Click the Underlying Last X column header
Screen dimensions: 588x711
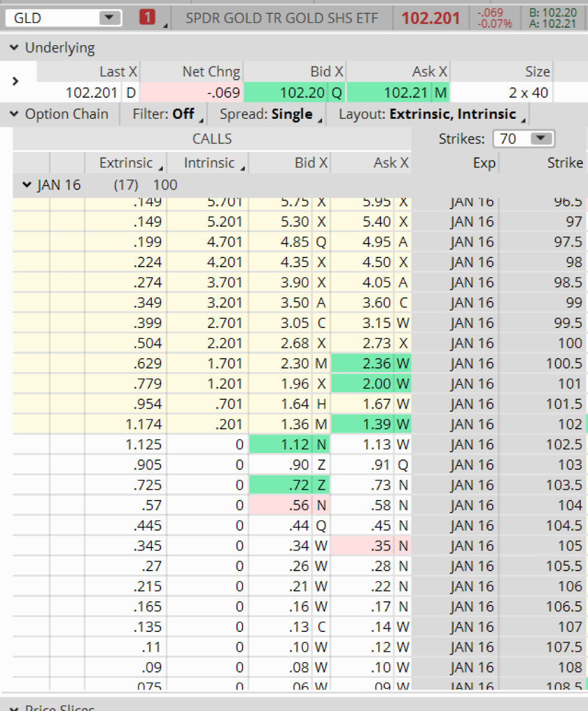click(x=88, y=72)
